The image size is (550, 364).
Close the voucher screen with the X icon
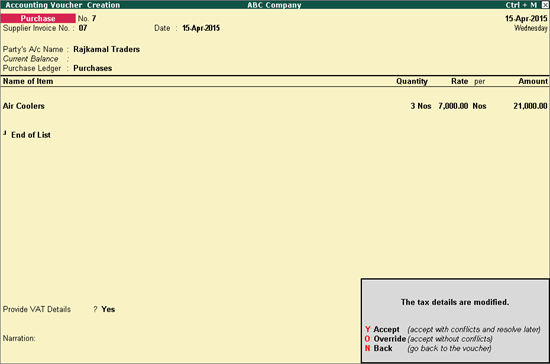[545, 5]
